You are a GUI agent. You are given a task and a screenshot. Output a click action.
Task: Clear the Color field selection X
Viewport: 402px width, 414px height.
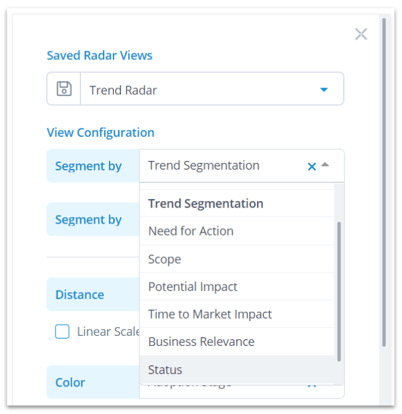[312, 385]
